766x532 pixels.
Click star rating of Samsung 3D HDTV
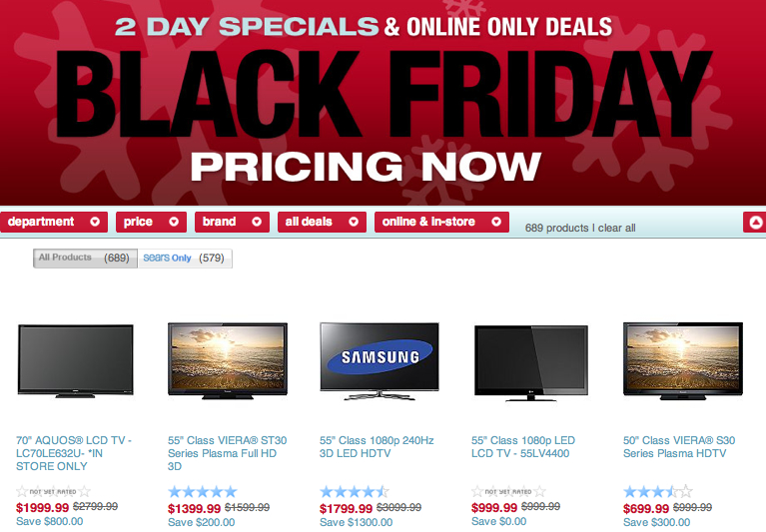coord(355,491)
